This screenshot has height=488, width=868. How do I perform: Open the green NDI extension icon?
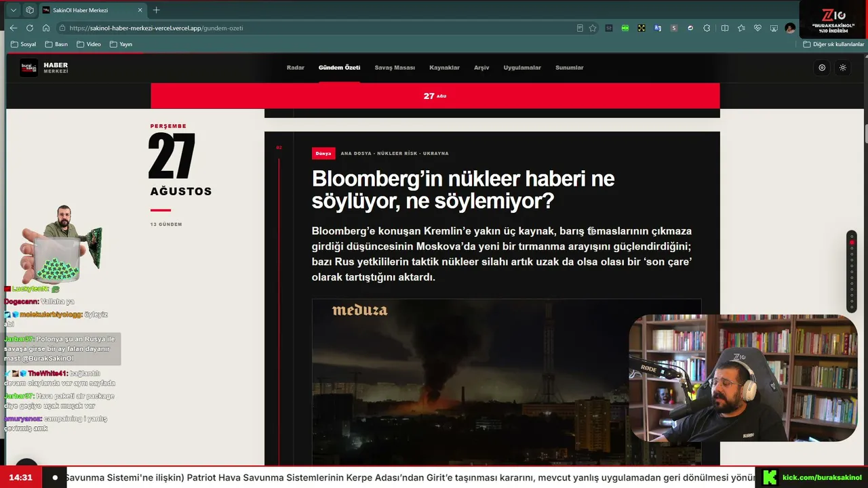pos(625,28)
